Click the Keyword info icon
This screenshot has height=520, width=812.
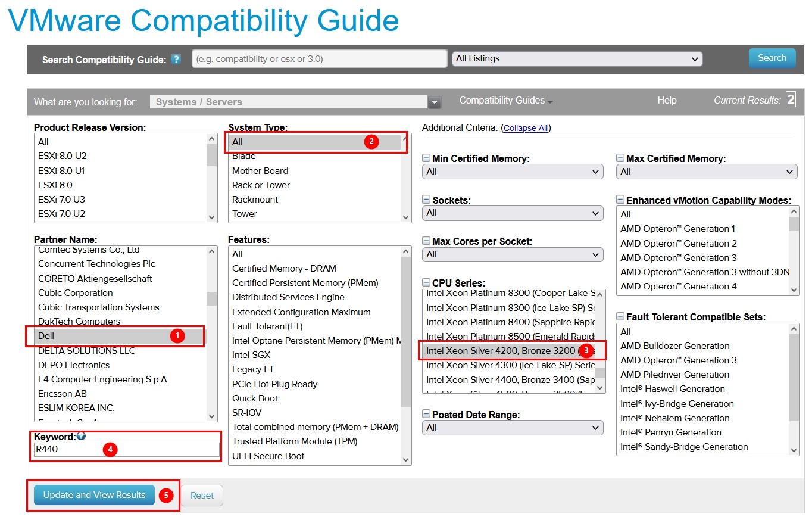(81, 436)
